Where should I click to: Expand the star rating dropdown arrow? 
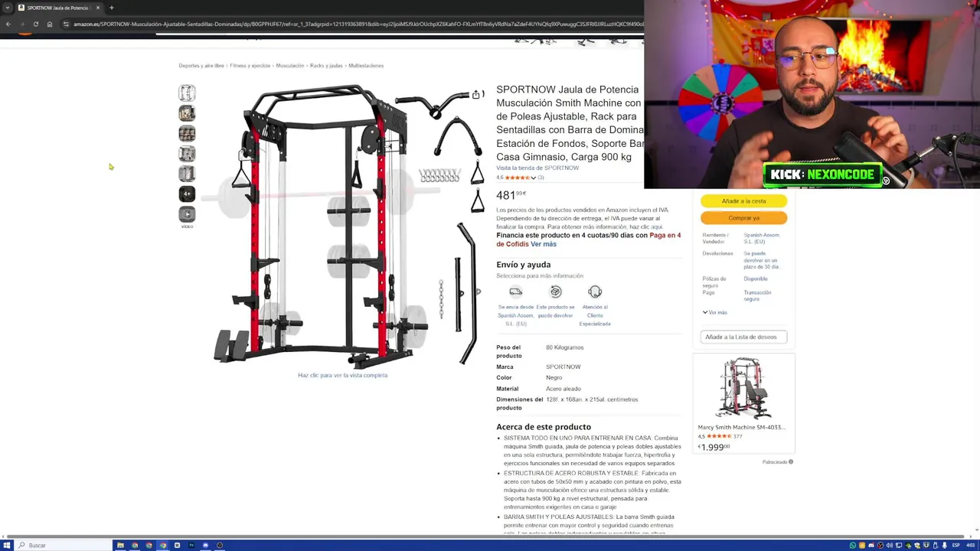[534, 178]
